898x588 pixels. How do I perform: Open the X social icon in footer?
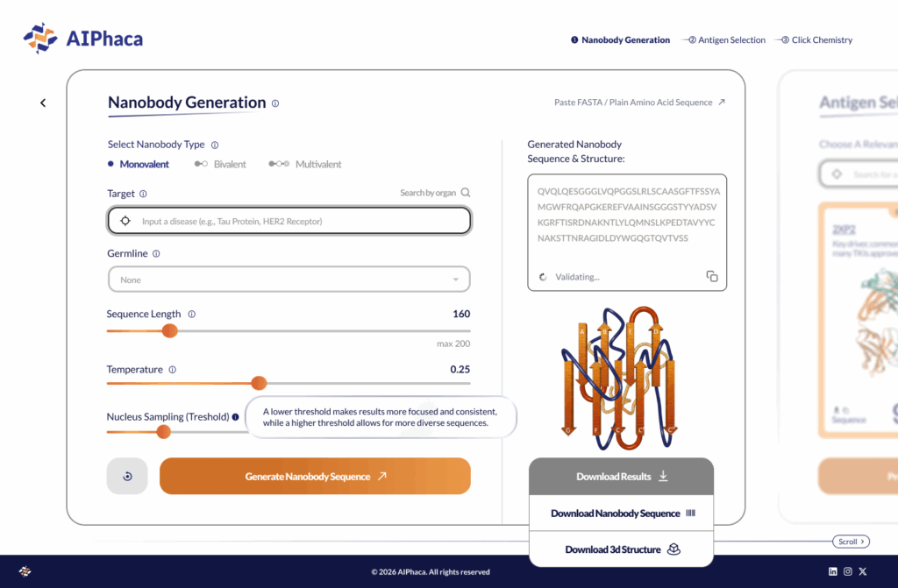point(862,571)
